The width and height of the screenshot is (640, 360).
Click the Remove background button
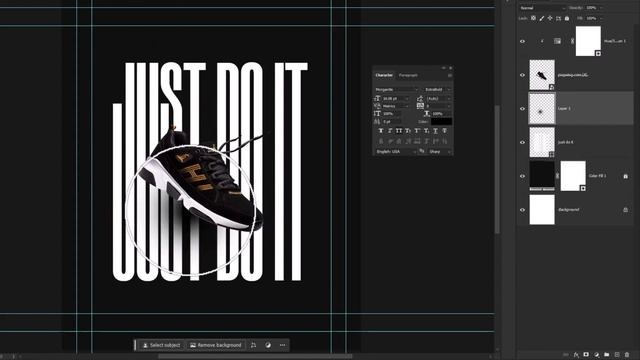pos(216,345)
